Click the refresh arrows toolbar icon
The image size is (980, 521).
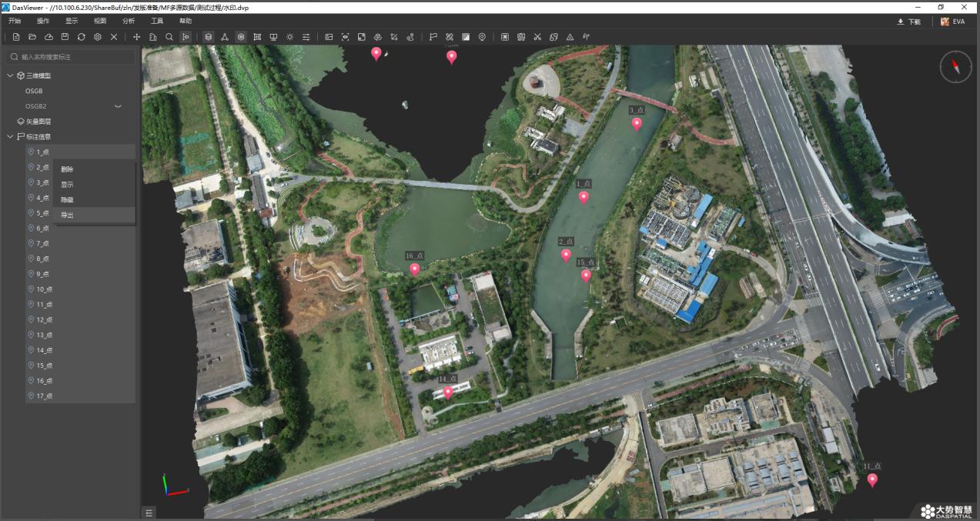click(81, 37)
